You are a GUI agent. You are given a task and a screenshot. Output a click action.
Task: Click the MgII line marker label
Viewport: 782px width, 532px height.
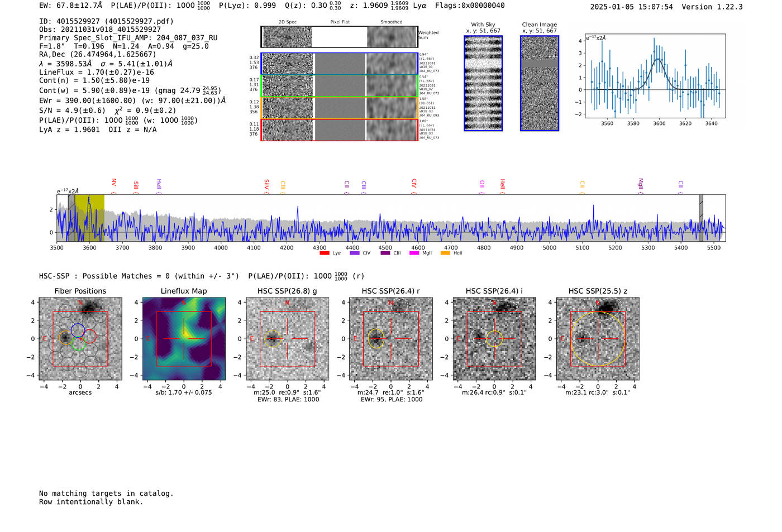click(x=641, y=184)
